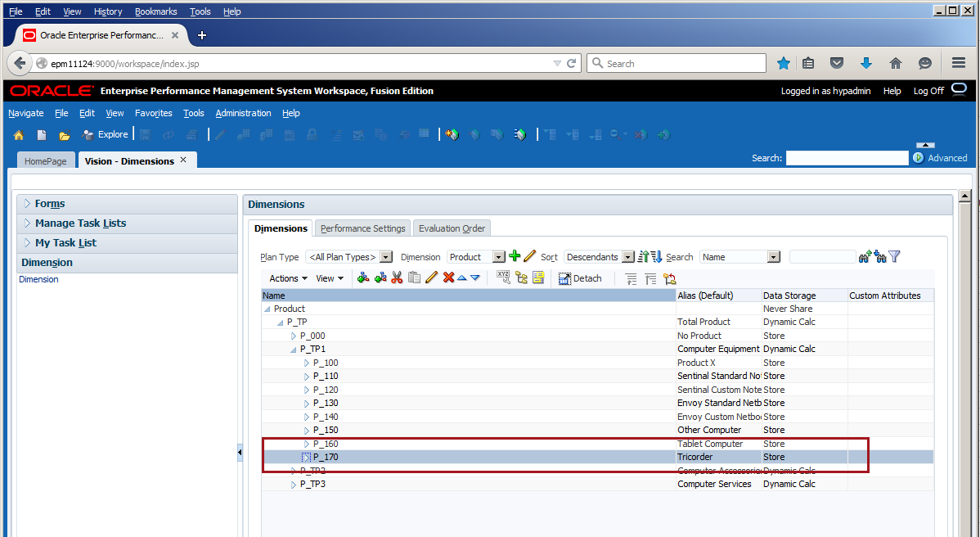Click the Dimension link in left pane
The height and width of the screenshot is (537, 980).
pos(38,279)
